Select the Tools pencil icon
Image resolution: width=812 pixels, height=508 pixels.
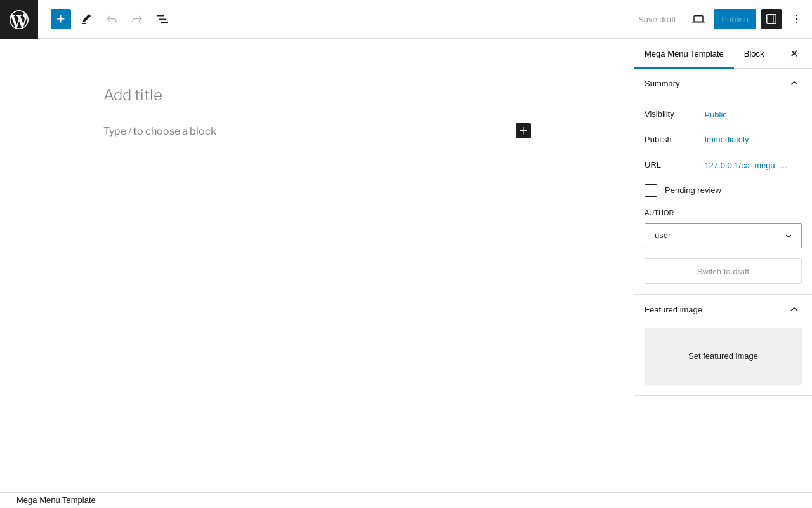pyautogui.click(x=86, y=19)
